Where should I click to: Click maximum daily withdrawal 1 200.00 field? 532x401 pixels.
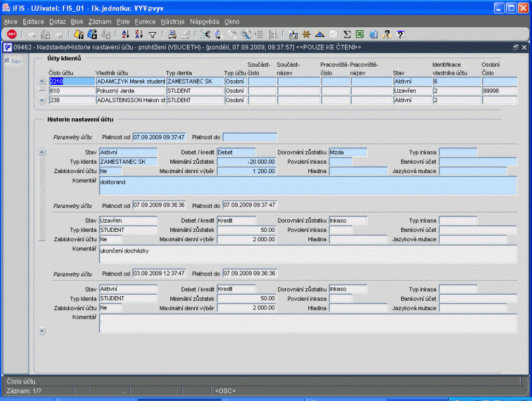coord(246,171)
